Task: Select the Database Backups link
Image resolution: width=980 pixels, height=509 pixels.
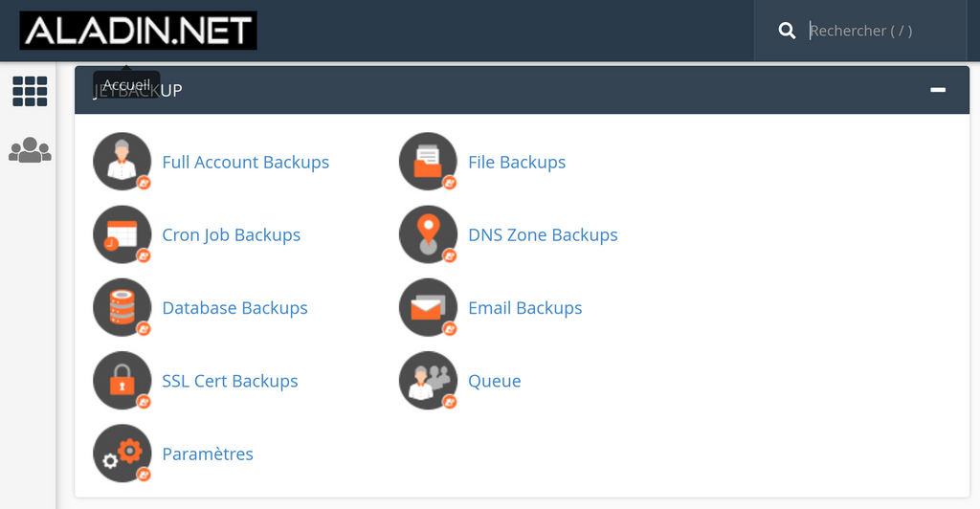Action: point(235,308)
